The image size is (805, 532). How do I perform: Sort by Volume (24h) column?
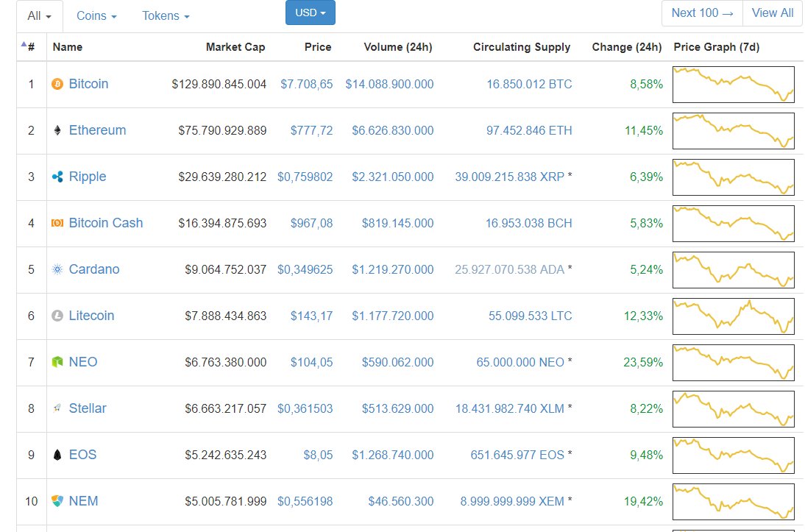398,47
